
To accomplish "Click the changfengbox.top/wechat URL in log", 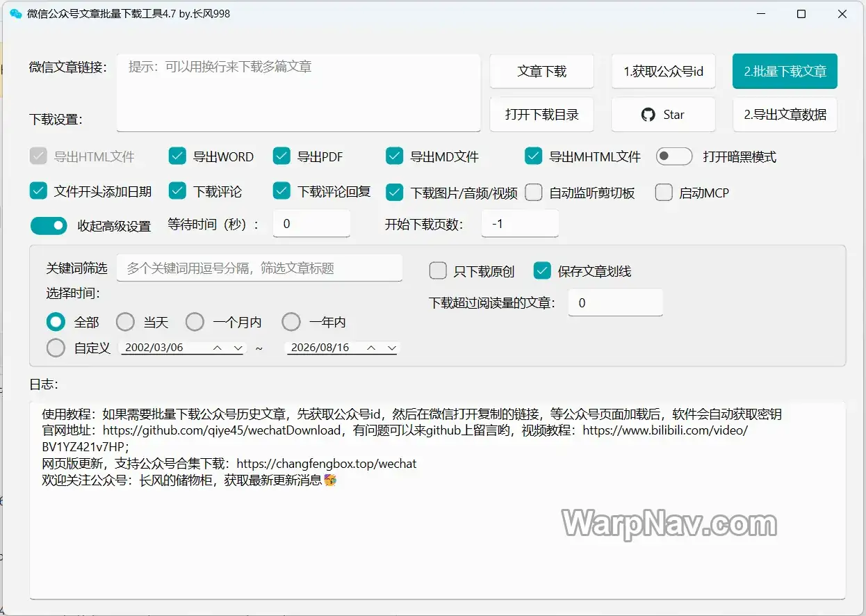I will coord(327,463).
